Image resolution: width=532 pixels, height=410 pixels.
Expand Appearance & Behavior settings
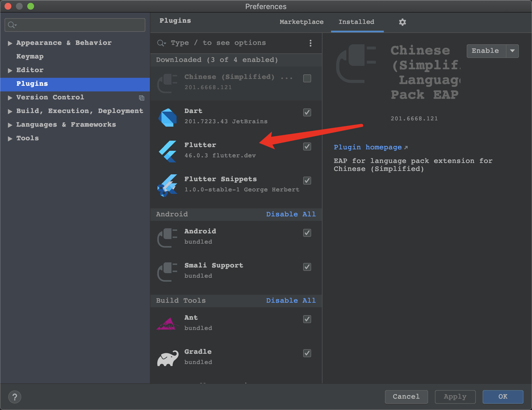click(10, 43)
